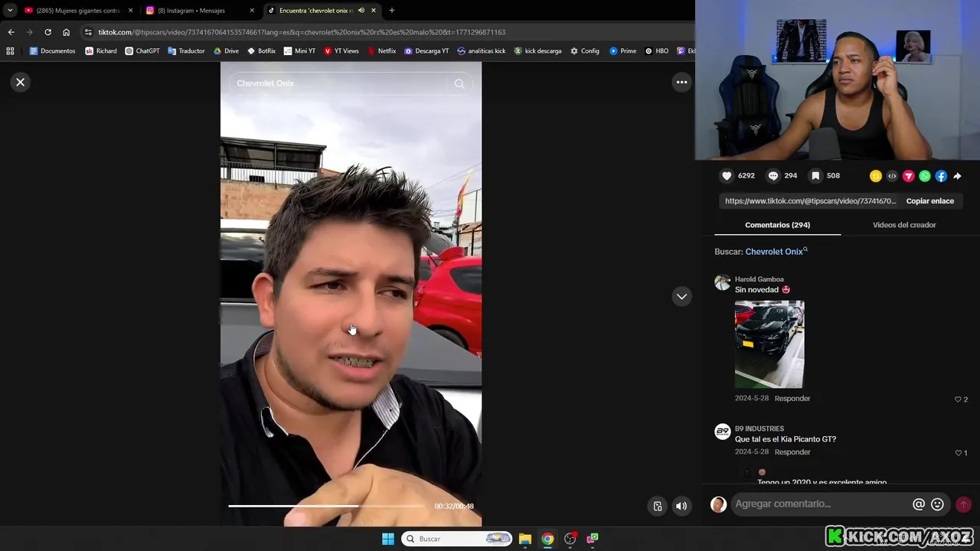Viewport: 980px width, 551px height.
Task: Seek on the video progress bar
Action: tap(327, 506)
